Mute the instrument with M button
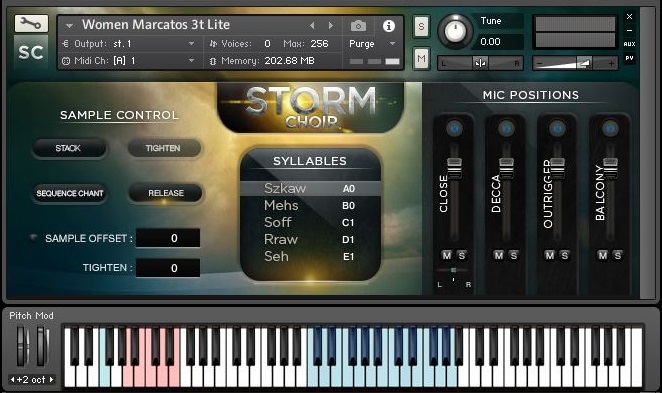This screenshot has width=662, height=393. point(421,58)
